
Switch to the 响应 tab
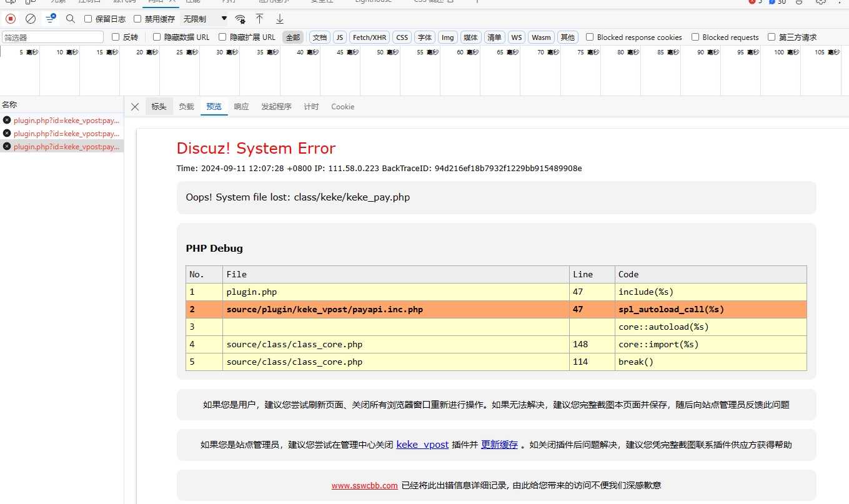coord(241,107)
